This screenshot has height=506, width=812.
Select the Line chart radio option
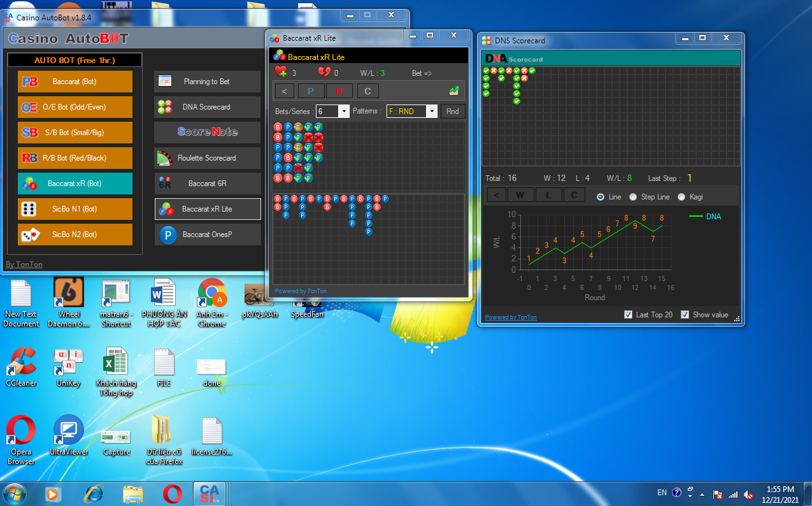click(x=601, y=197)
